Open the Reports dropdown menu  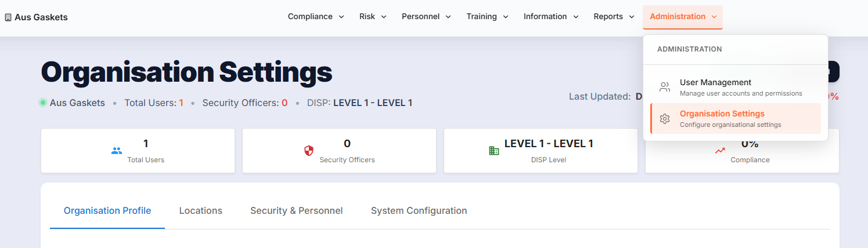point(614,17)
